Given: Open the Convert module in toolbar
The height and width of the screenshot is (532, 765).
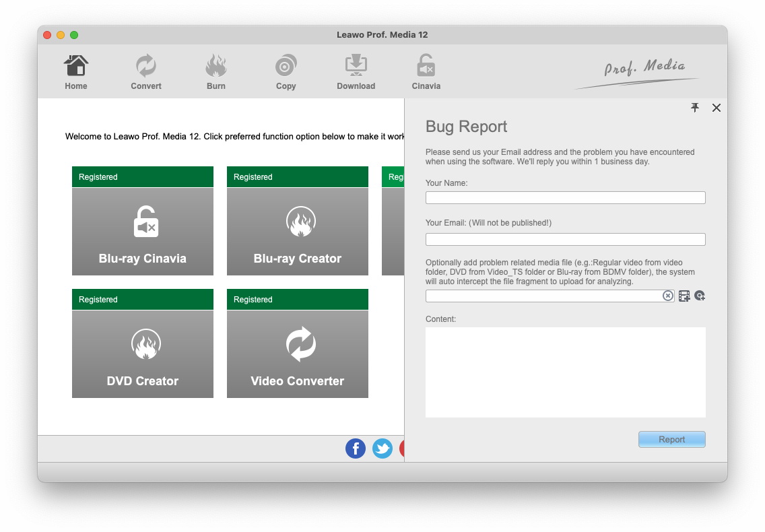Looking at the screenshot, I should click(146, 72).
